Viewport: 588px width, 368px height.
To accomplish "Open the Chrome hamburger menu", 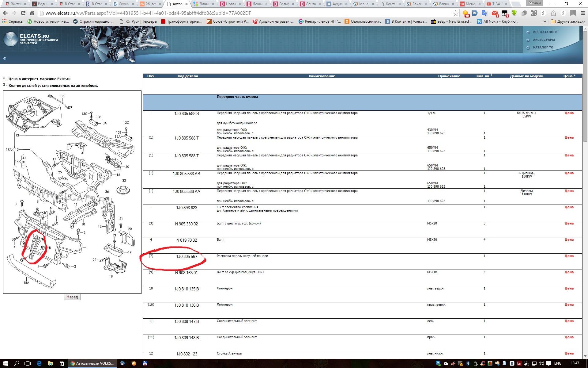I will pos(583,13).
